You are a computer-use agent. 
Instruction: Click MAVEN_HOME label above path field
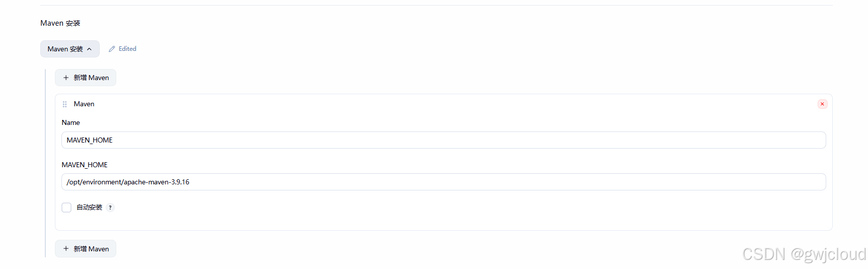coord(85,165)
